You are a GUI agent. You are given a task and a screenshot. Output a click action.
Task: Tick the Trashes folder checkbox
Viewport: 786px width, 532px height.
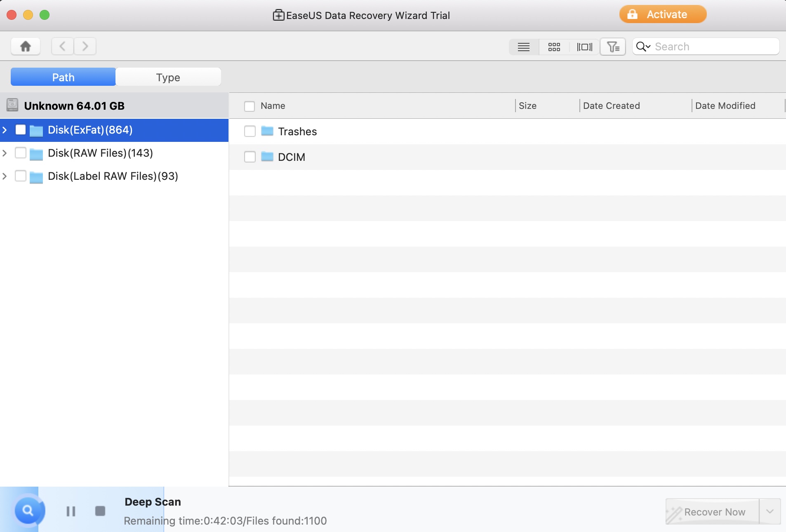(250, 132)
